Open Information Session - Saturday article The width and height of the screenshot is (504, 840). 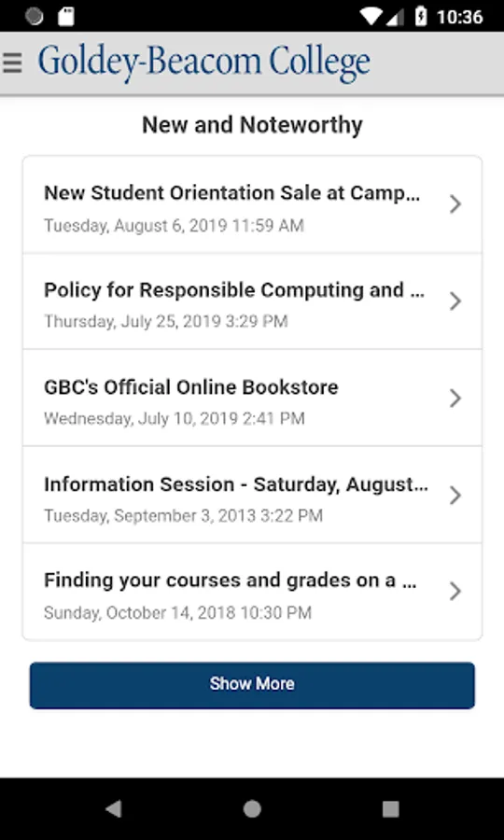coord(252,495)
